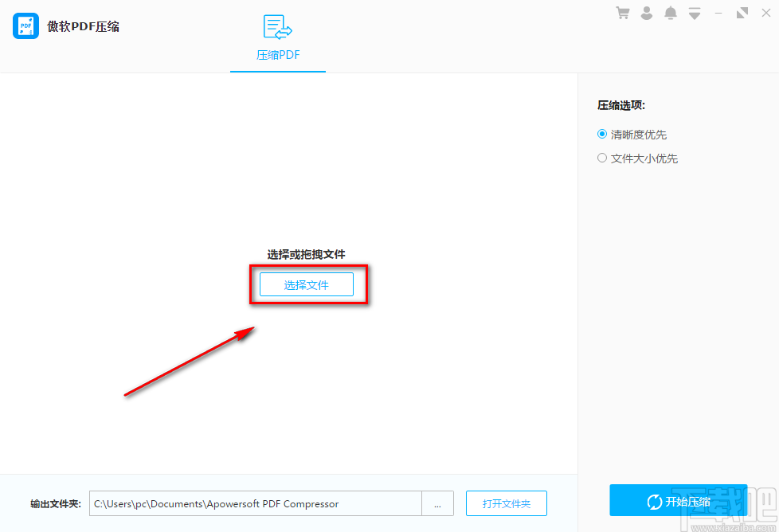Open the folder browser with the ... button

(437, 503)
